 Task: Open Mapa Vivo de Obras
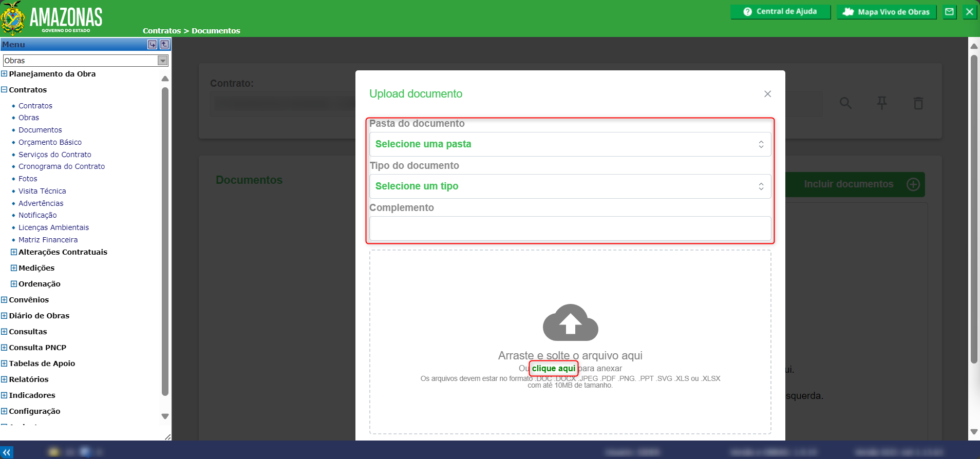click(887, 12)
